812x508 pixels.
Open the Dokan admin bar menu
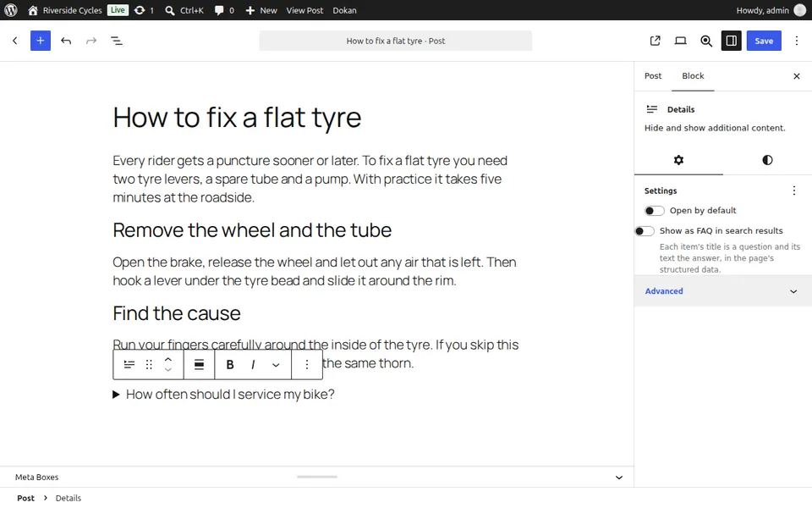coord(344,10)
